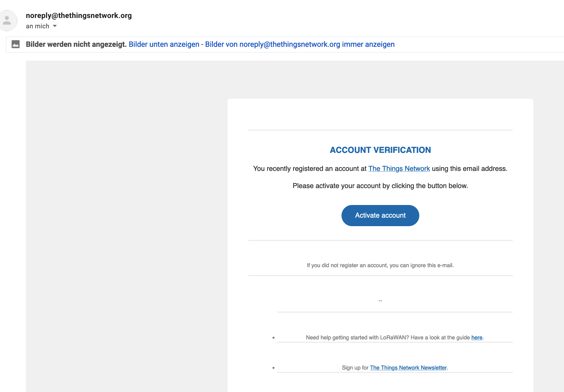Viewport: 564px width, 392px height.
Task: Click 'You recently registered an account at' text
Action: pyautogui.click(x=310, y=168)
